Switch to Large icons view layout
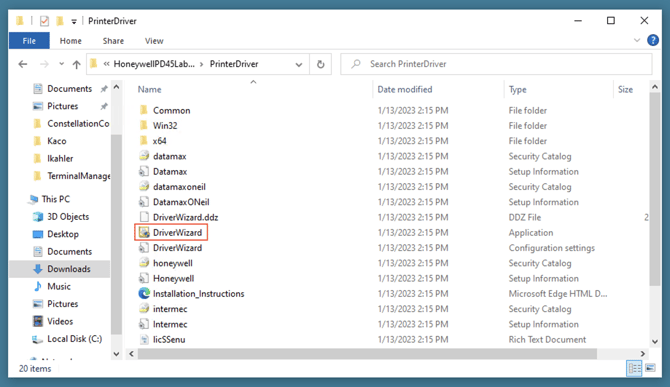The image size is (670, 387). (650, 368)
